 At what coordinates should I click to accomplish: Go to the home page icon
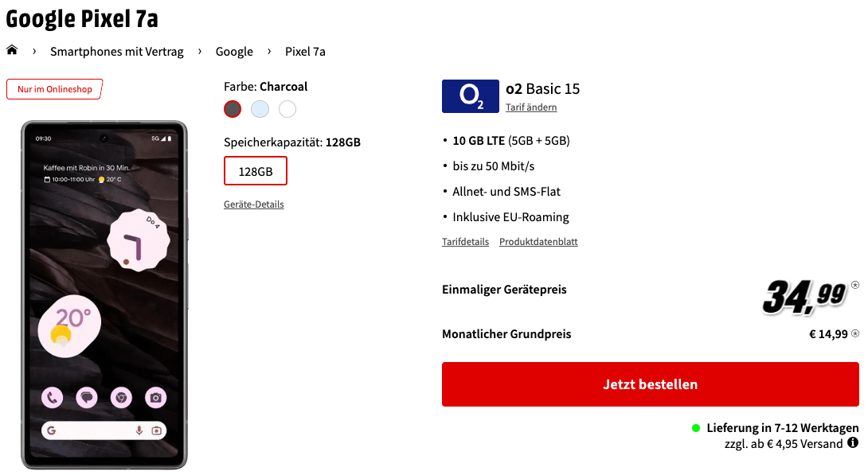click(x=12, y=50)
